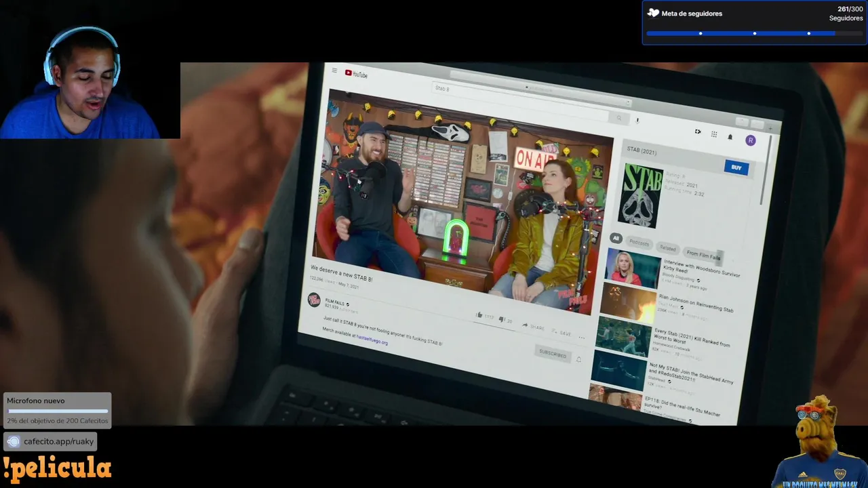The image size is (868, 488).
Task: Click the magnifier search button
Action: pyautogui.click(x=618, y=118)
